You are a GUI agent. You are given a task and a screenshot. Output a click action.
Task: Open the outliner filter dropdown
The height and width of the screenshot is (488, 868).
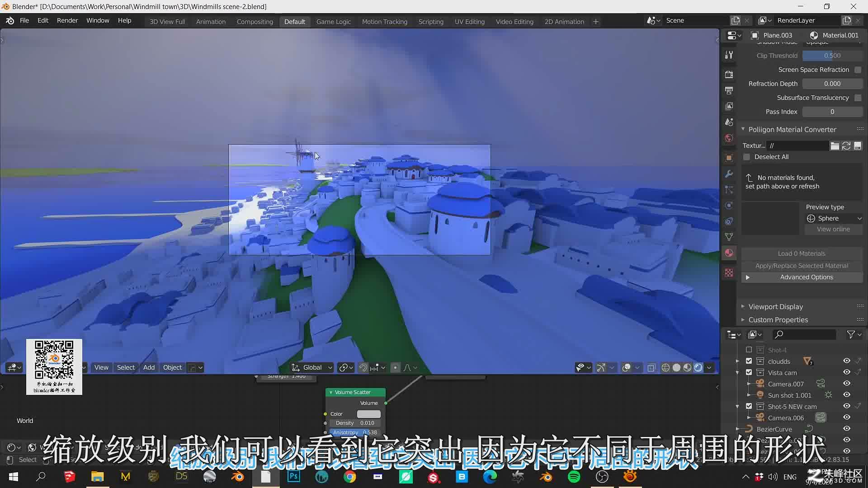pos(854,334)
